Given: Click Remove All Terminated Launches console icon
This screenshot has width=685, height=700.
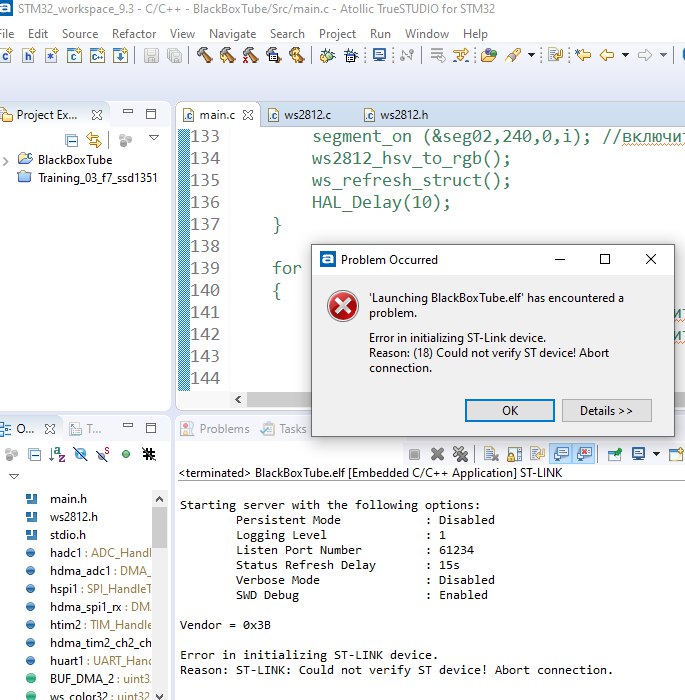Looking at the screenshot, I should pyautogui.click(x=460, y=454).
